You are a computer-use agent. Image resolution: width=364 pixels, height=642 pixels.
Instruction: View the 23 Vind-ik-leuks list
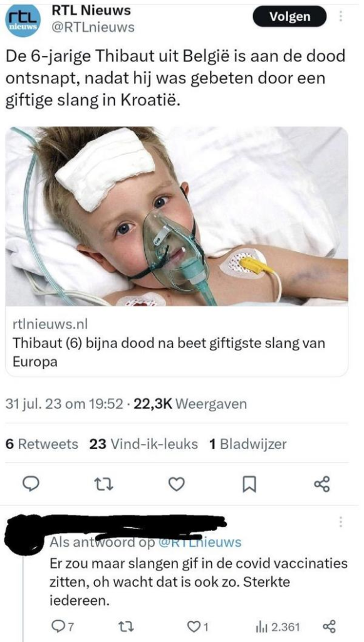[143, 444]
